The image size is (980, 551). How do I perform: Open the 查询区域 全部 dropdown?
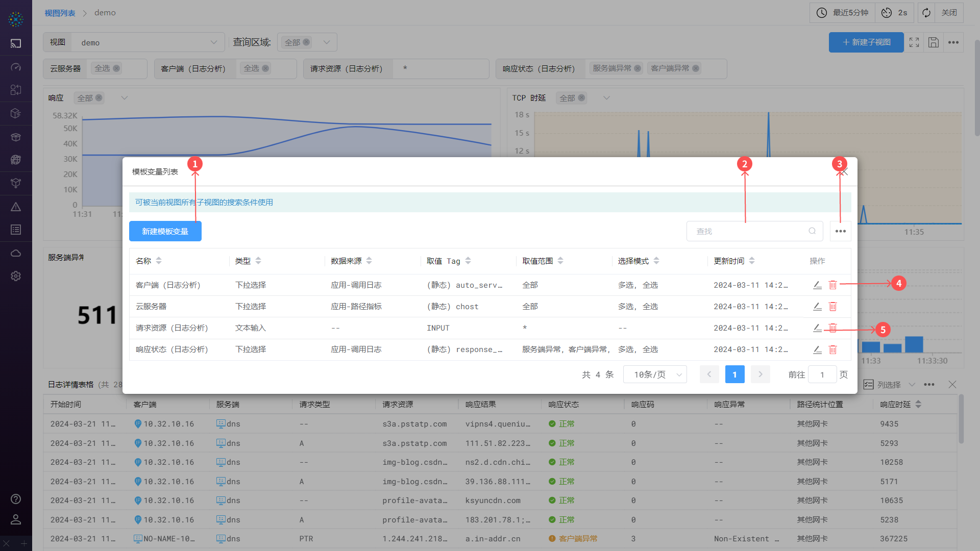326,42
